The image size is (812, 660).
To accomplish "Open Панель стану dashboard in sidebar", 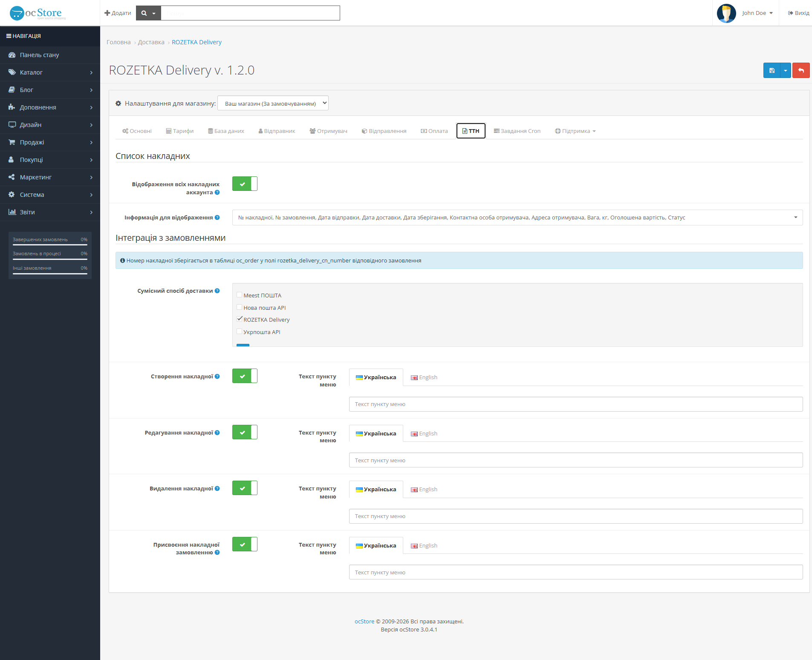I will point(50,55).
